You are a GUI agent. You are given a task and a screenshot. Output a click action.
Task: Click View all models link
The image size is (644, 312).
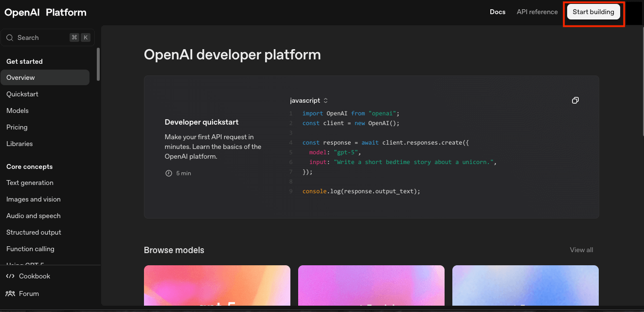(581, 250)
